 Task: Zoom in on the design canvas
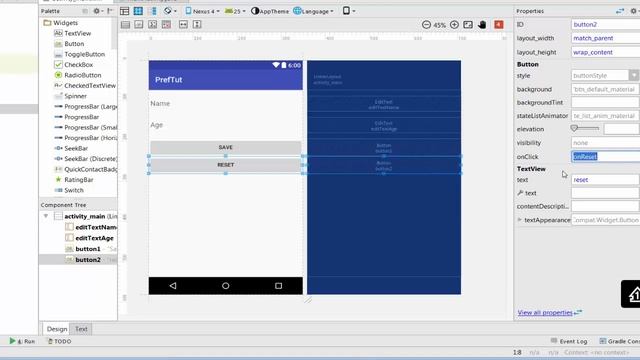tap(454, 25)
